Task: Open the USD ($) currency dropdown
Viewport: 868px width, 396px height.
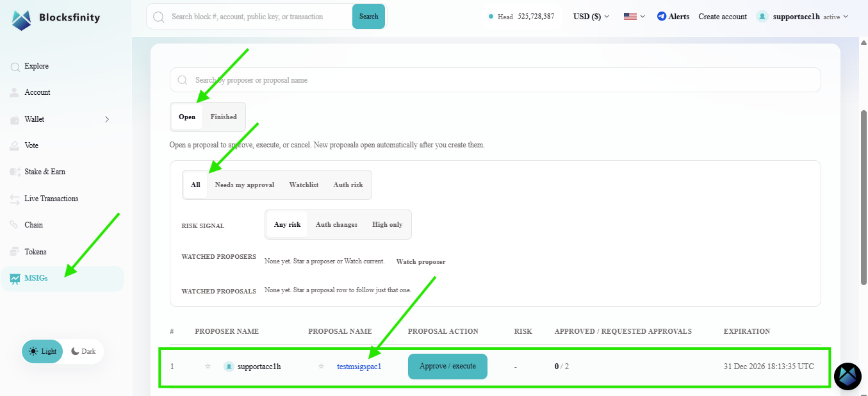Action: (x=591, y=17)
